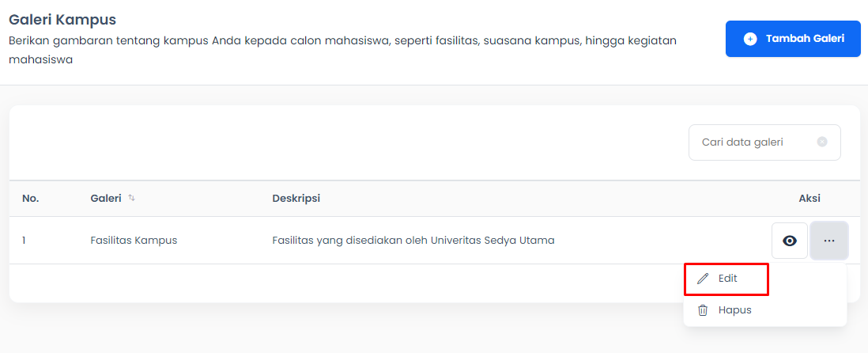Click the Berikan gambaran subtitle paragraph
The width and height of the screenshot is (868, 353).
(x=342, y=50)
